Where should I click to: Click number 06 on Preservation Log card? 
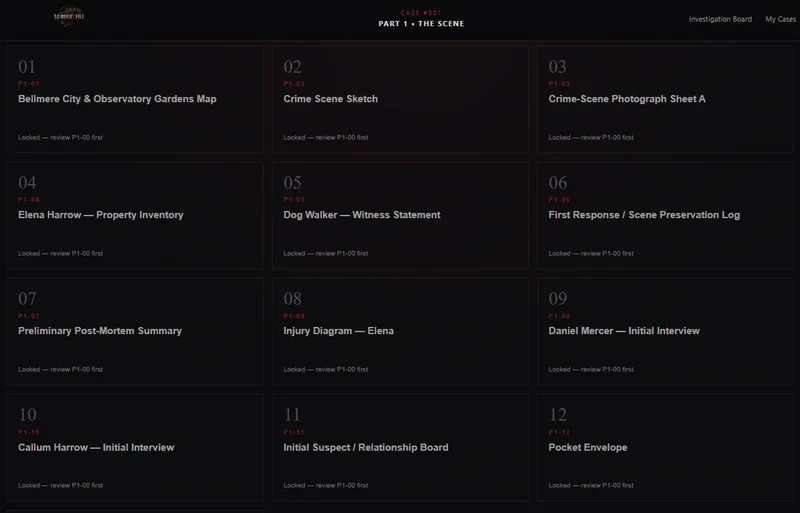click(x=558, y=183)
